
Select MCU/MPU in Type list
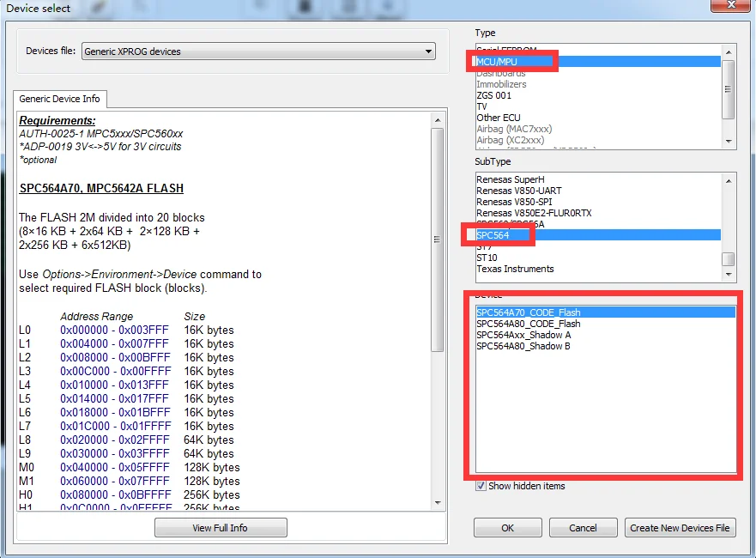[x=598, y=62]
